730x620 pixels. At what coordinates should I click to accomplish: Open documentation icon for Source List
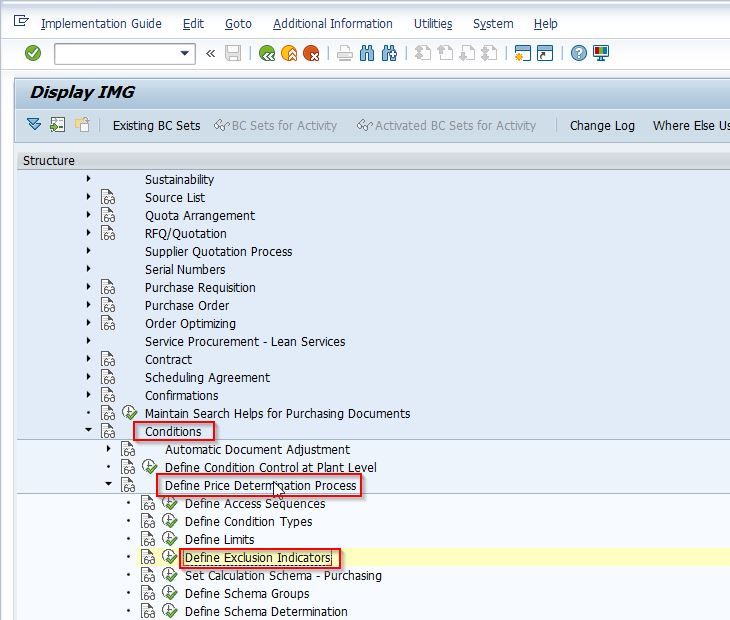[x=108, y=197]
